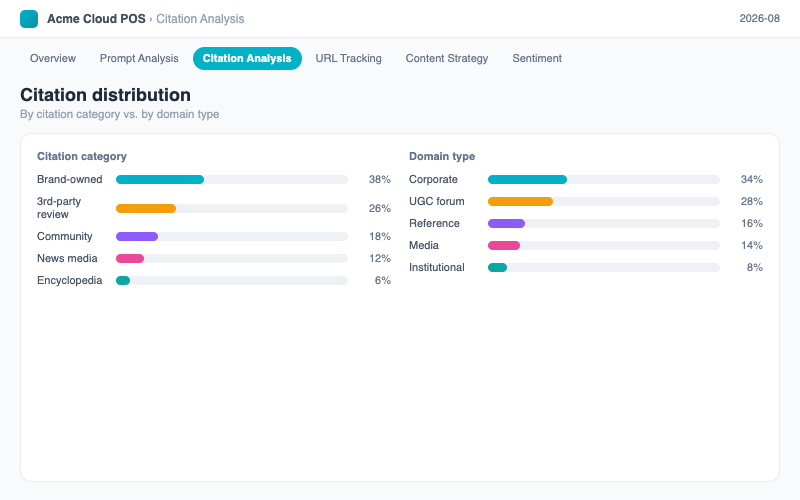Open the Content Strategy tab

447,58
